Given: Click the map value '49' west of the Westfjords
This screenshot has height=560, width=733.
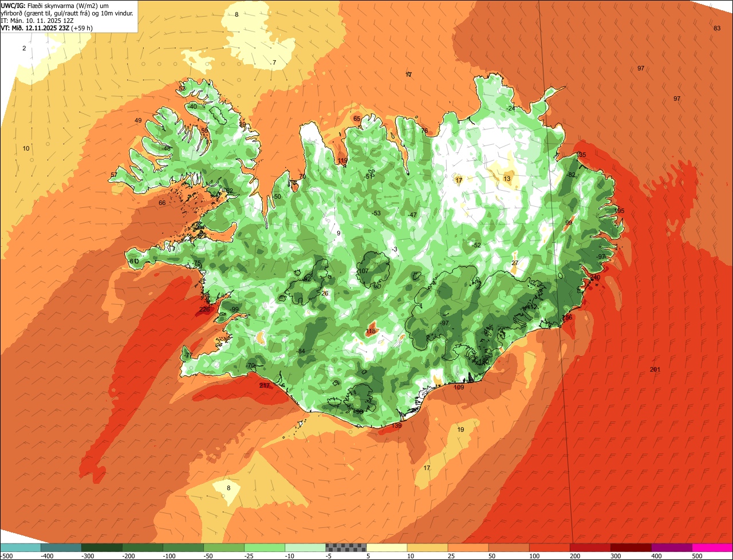Looking at the screenshot, I should [x=138, y=120].
